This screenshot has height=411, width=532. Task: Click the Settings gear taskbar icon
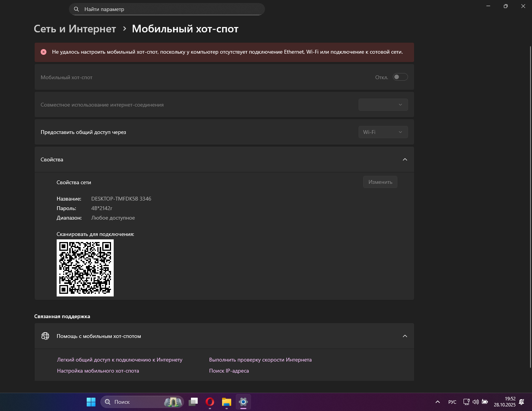click(243, 402)
